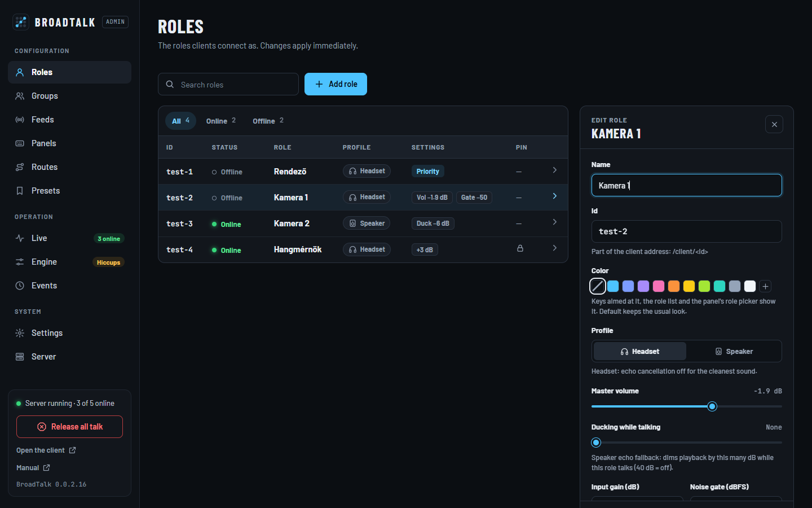Click the Master volume slider handle
Screen dimensions: 812x508
(x=712, y=406)
